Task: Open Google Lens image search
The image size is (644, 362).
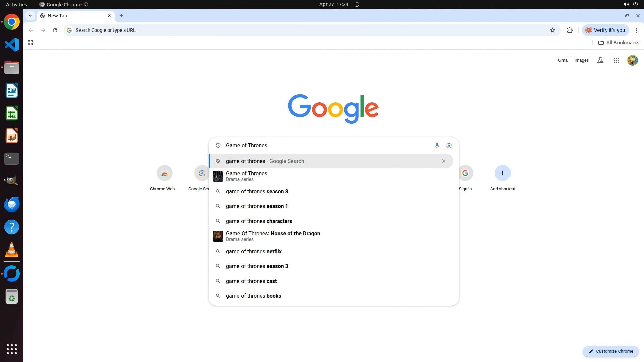Action: (x=449, y=146)
